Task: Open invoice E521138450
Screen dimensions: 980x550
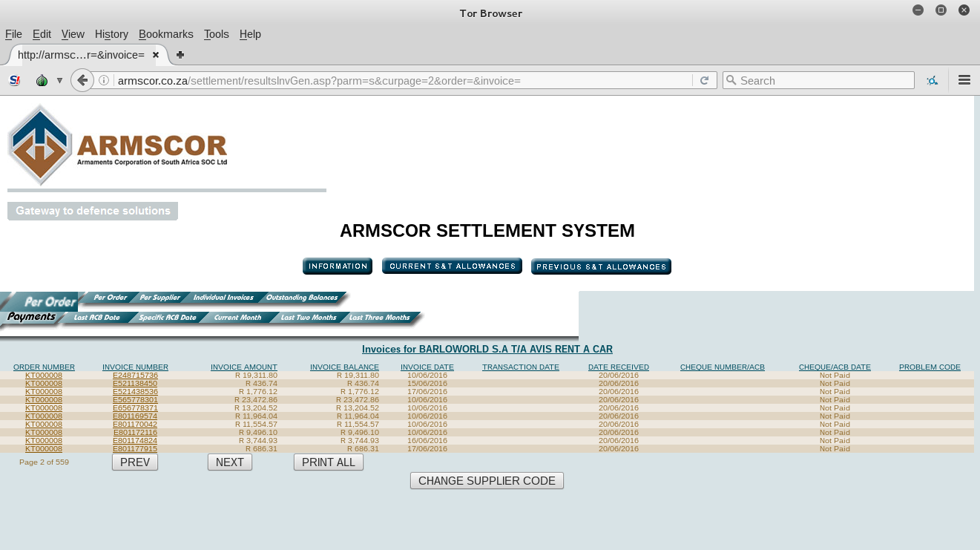Action: [135, 384]
